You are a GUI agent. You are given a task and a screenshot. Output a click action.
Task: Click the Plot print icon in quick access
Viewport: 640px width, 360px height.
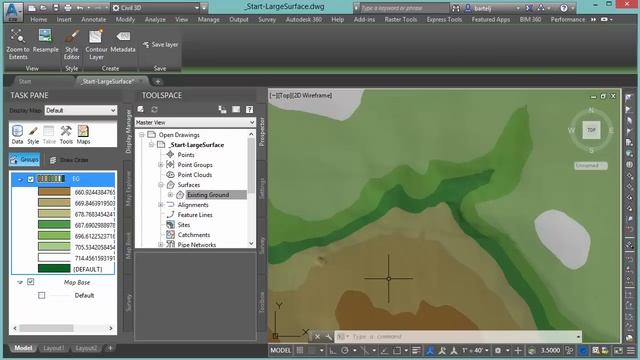click(x=68, y=8)
